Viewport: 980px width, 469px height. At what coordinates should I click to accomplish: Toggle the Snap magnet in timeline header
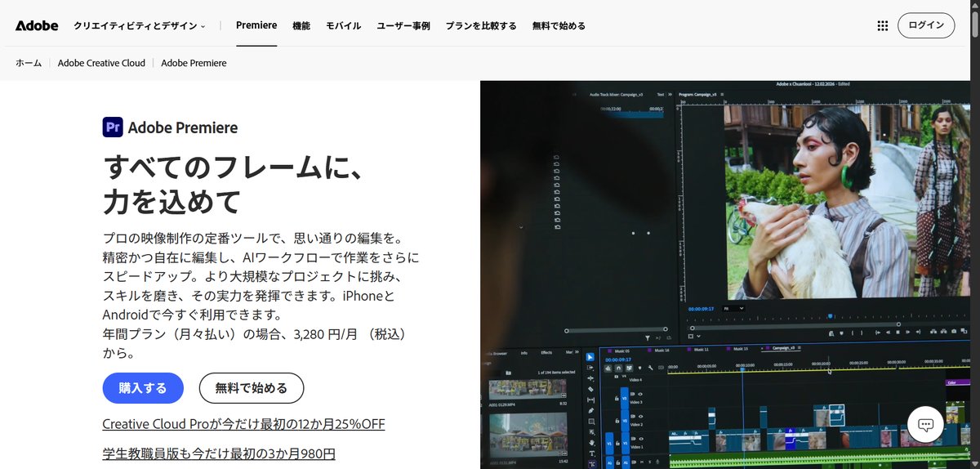point(618,368)
